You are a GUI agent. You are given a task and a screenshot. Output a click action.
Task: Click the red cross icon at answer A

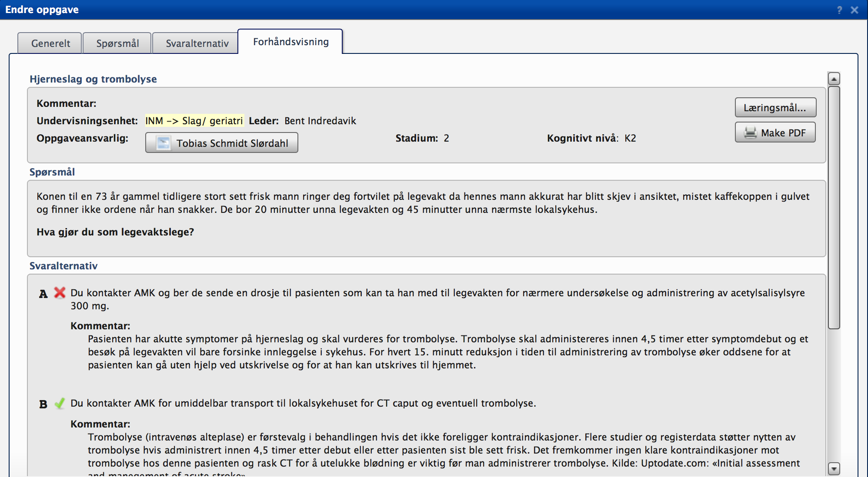tap(60, 293)
